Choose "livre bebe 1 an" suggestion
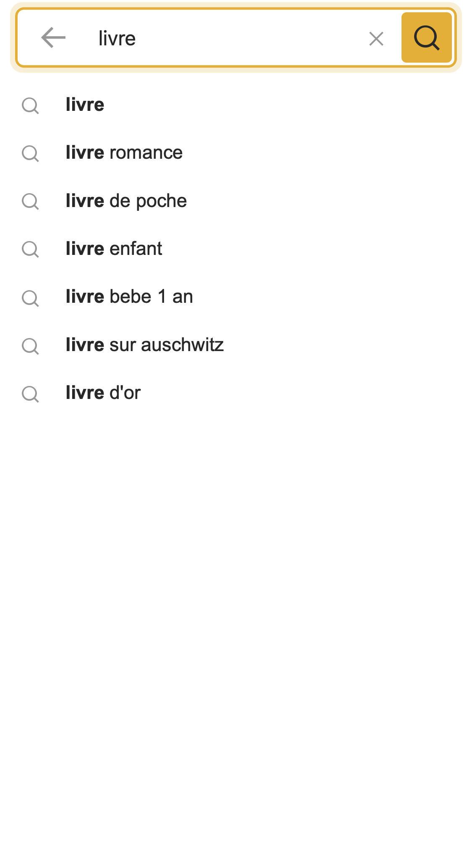 click(129, 297)
